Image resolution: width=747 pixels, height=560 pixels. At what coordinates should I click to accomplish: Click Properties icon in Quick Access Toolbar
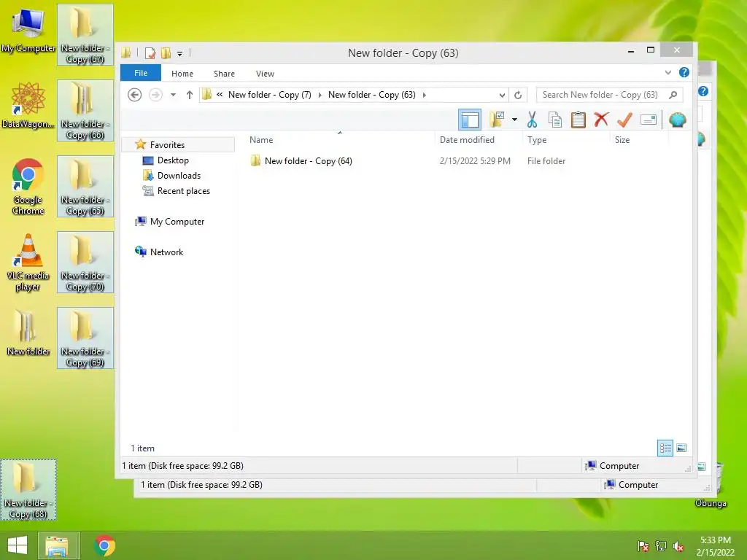point(150,52)
